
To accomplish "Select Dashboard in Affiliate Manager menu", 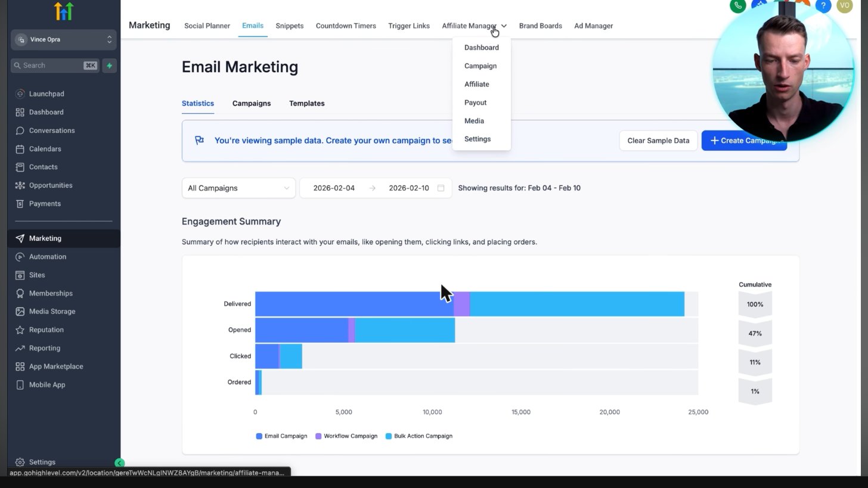I will tap(481, 48).
